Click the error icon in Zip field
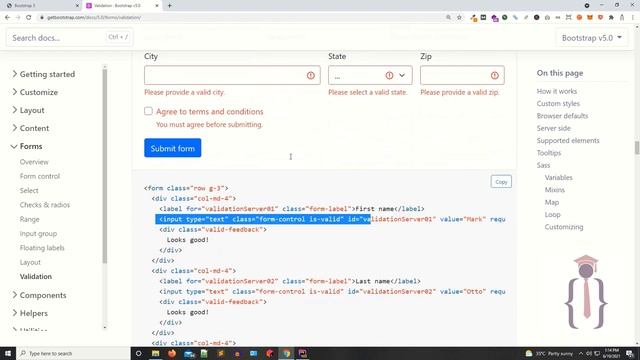This screenshot has width=640, height=360. (495, 76)
